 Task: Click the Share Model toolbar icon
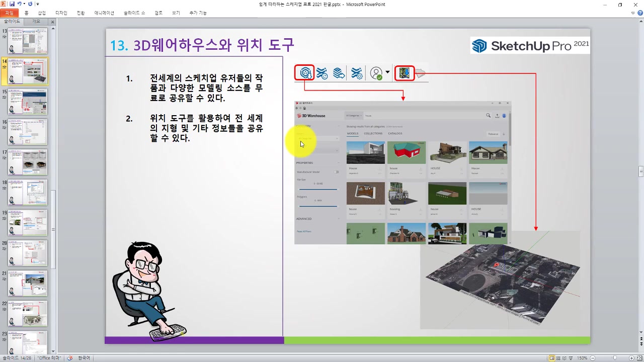pyautogui.click(x=322, y=73)
